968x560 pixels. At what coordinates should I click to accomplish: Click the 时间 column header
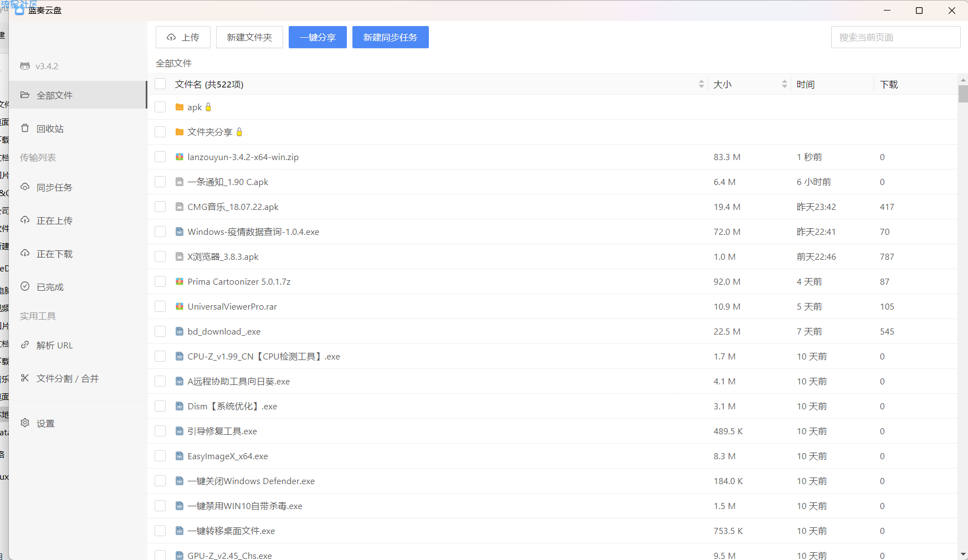tap(806, 84)
